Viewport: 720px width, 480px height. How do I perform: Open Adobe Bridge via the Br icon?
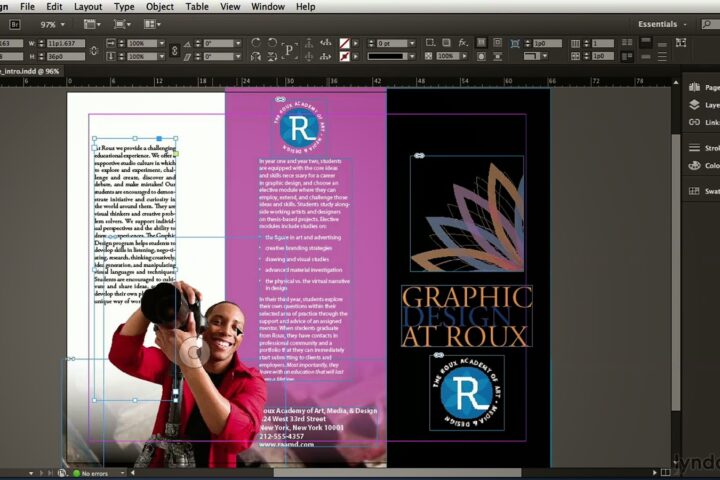[x=15, y=24]
